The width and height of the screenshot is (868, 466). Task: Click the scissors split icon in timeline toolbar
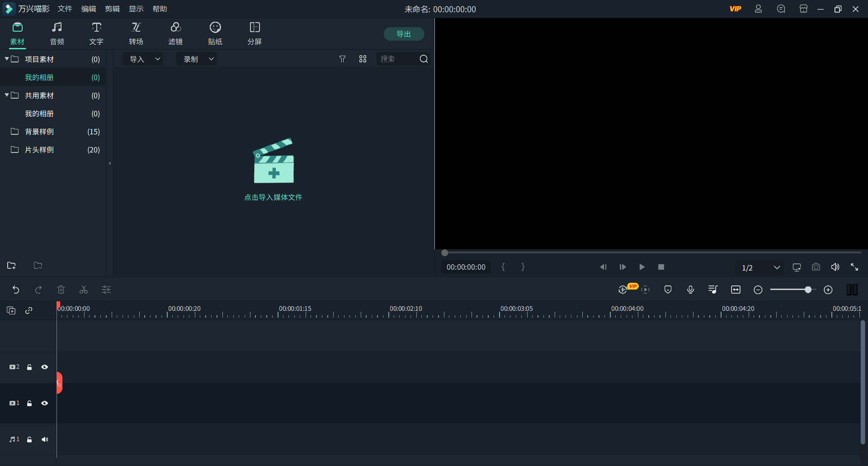pos(84,290)
